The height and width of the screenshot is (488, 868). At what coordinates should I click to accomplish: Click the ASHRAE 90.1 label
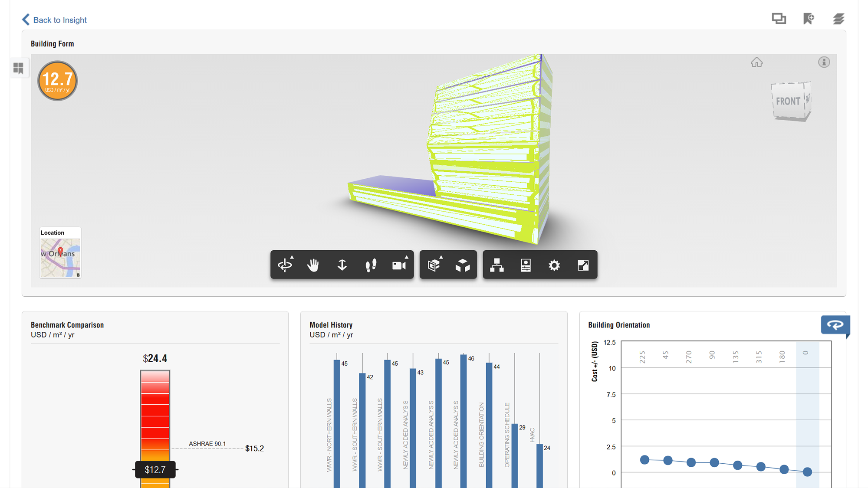click(x=207, y=444)
